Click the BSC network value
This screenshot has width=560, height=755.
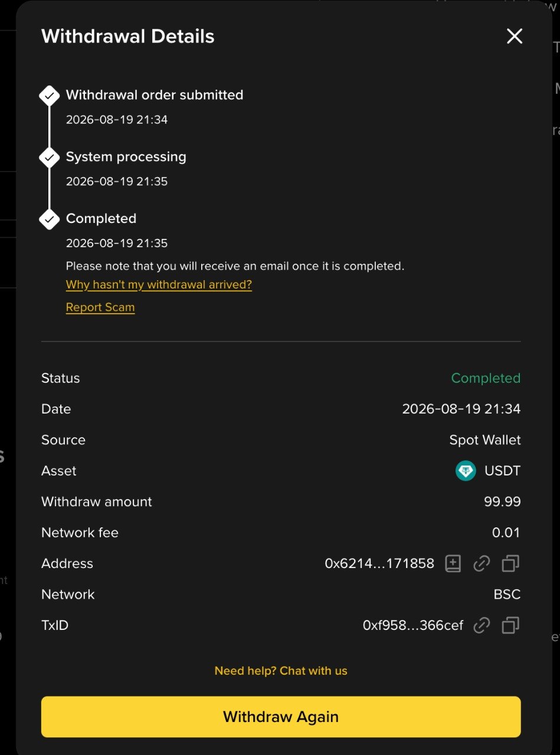[507, 595]
